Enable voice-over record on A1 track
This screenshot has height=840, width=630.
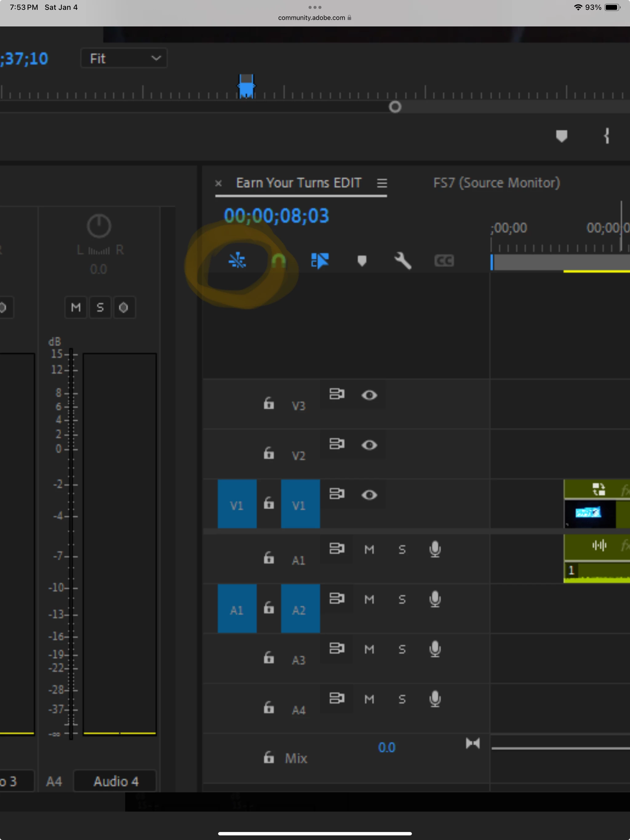tap(435, 549)
